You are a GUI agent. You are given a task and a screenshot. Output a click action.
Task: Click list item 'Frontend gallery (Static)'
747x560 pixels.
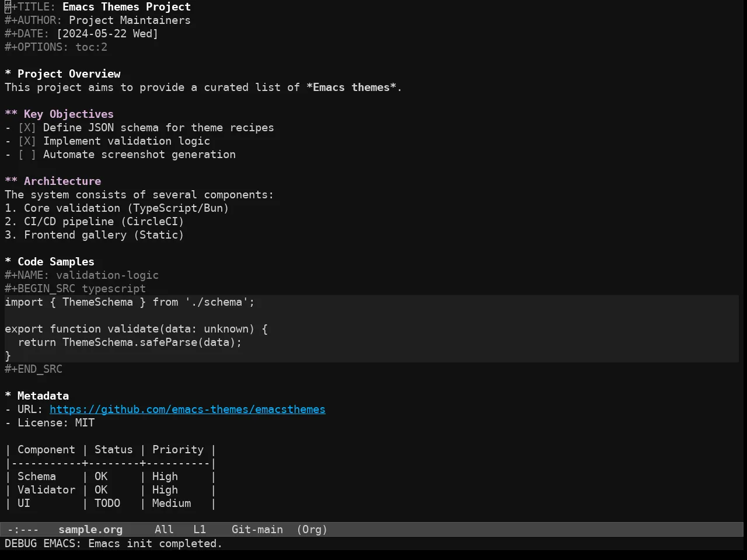coord(104,235)
